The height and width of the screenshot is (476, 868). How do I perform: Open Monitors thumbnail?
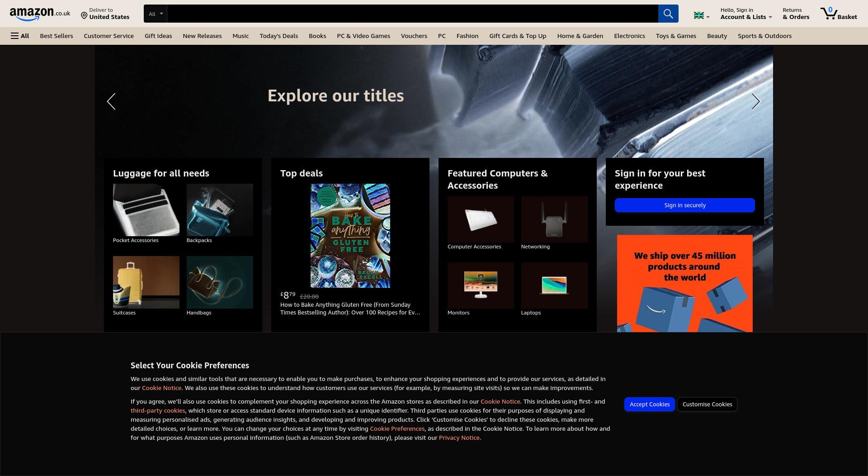(481, 286)
